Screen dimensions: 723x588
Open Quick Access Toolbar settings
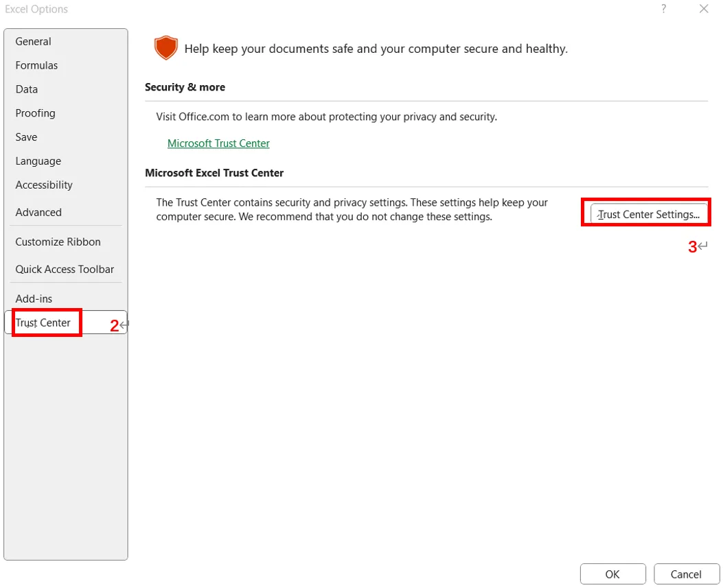(x=65, y=270)
